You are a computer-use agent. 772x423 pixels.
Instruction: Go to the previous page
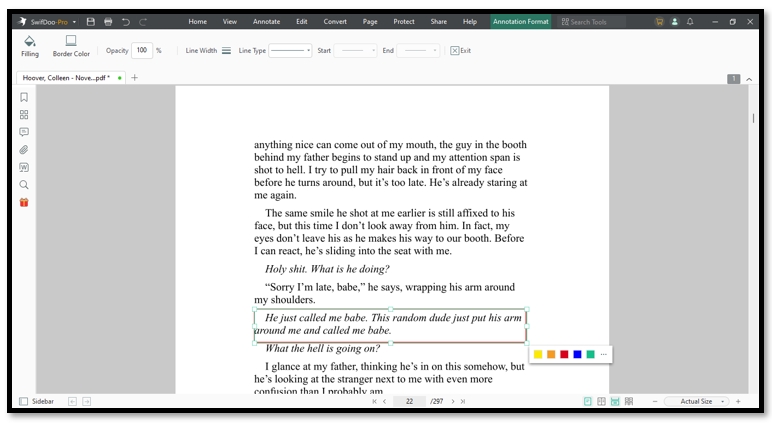click(385, 401)
